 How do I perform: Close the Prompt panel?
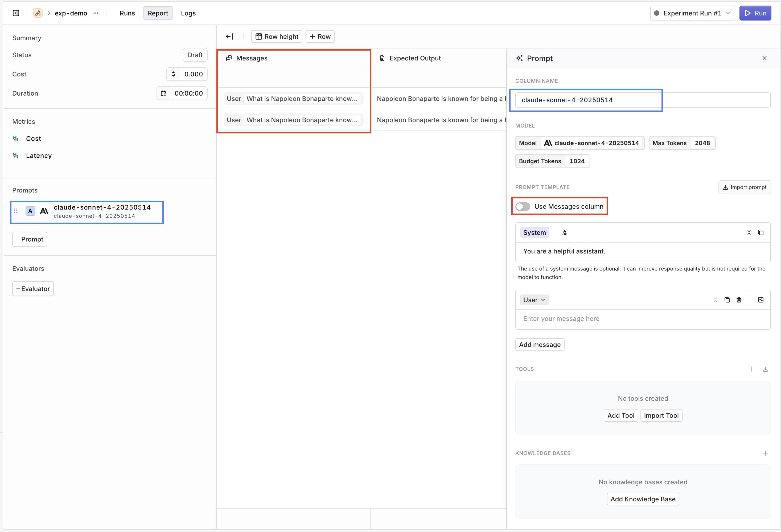(x=764, y=58)
